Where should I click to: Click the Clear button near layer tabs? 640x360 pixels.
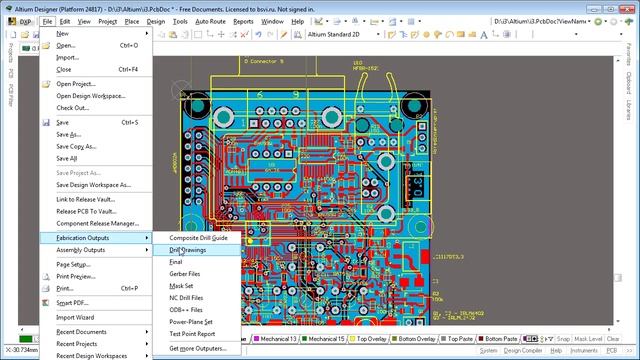613,339
